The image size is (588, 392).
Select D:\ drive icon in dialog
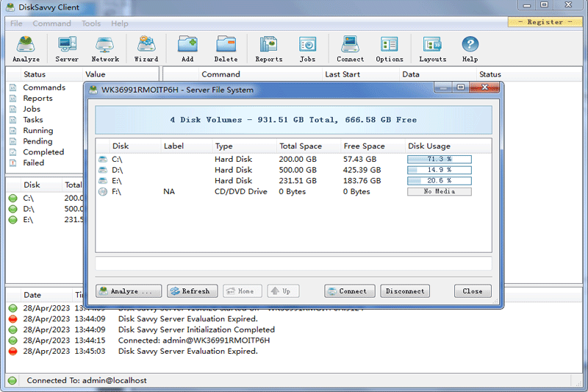103,170
